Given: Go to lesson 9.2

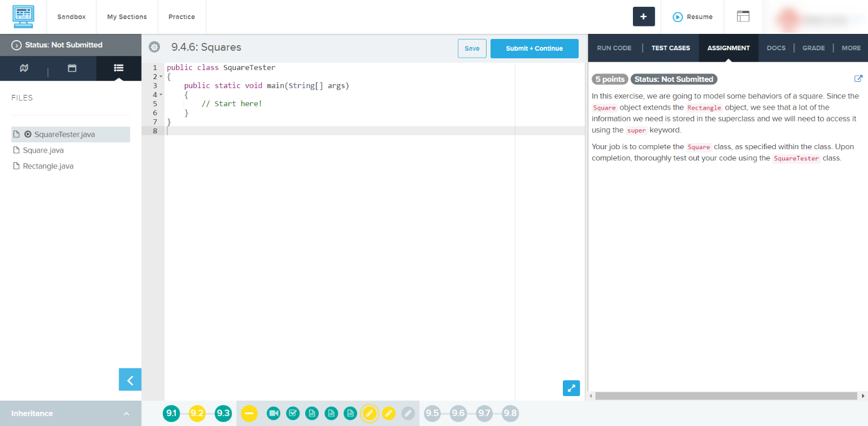Looking at the screenshot, I should (x=197, y=414).
